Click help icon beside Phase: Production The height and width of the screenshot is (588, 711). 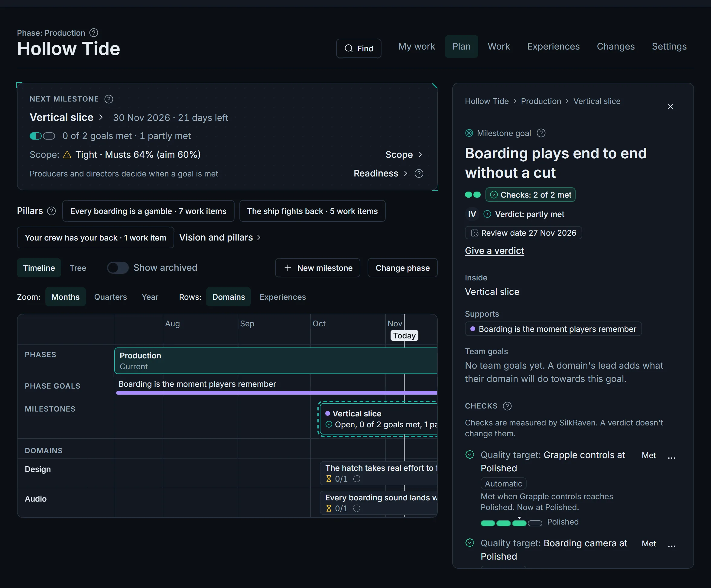[x=94, y=33]
